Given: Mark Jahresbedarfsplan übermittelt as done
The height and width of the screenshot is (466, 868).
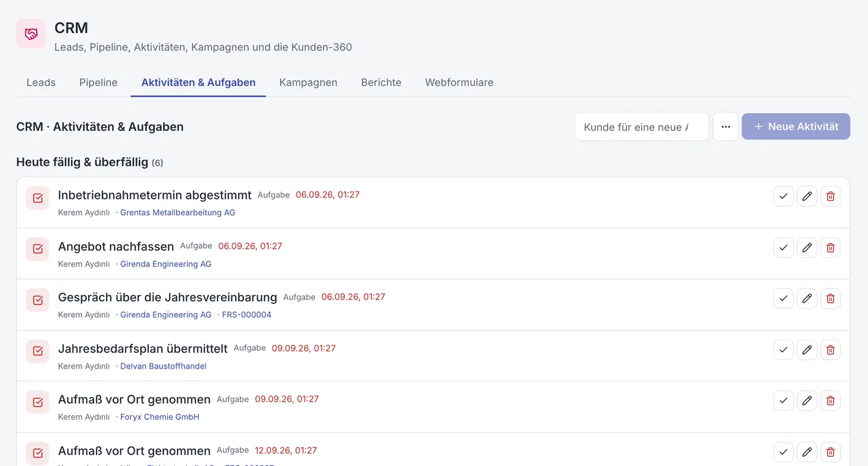Looking at the screenshot, I should 783,349.
